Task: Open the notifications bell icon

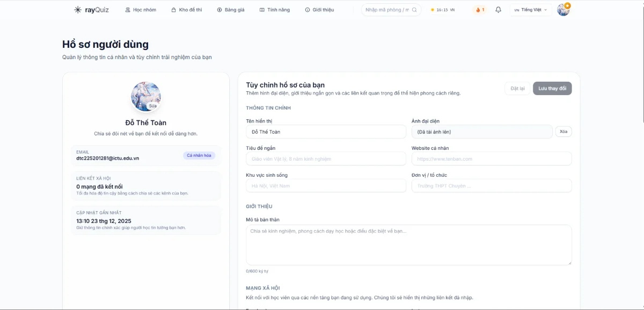Action: pos(498,10)
